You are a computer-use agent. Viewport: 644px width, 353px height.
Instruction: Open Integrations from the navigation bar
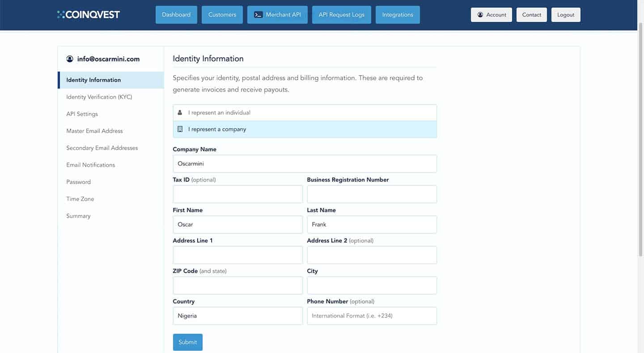[397, 15]
